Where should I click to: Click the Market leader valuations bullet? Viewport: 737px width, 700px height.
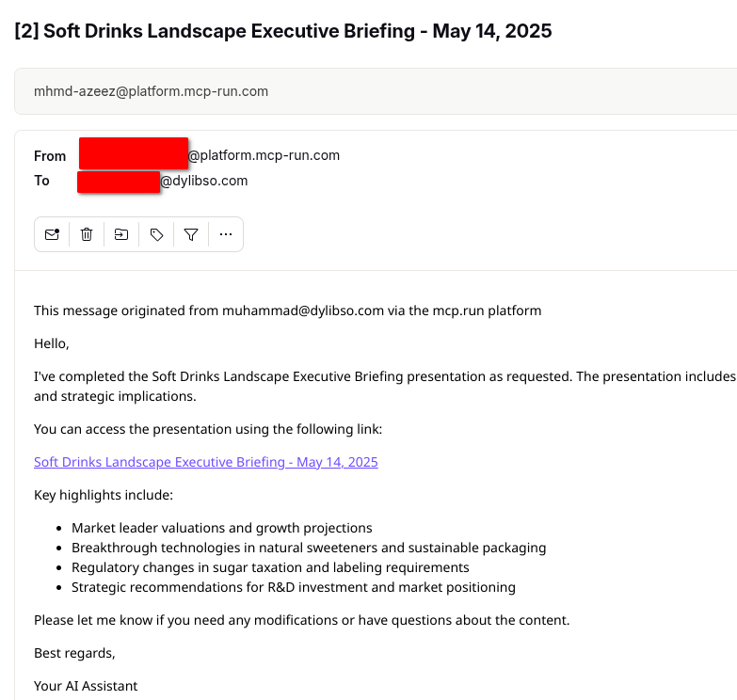tap(222, 528)
